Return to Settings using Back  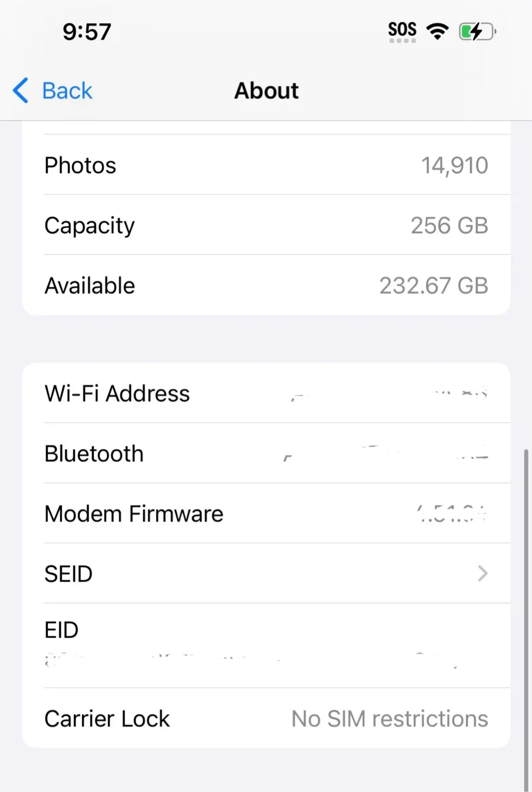pyautogui.click(x=52, y=90)
